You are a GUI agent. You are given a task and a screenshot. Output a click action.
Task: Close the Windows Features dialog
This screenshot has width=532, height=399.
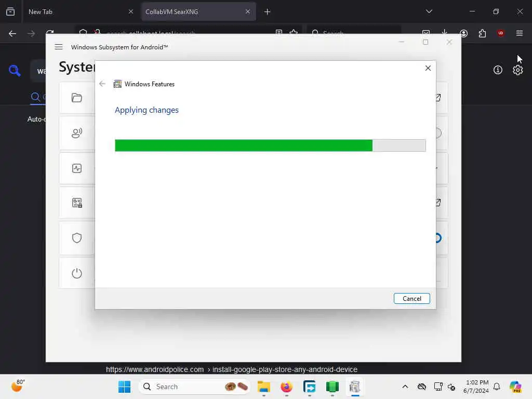click(x=428, y=68)
